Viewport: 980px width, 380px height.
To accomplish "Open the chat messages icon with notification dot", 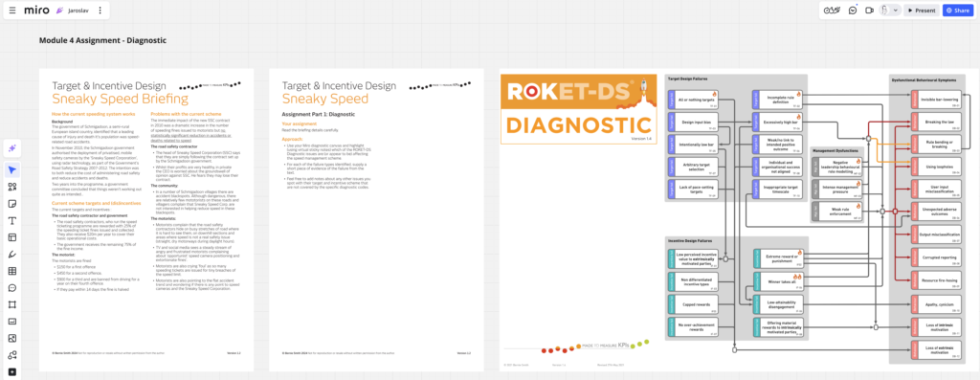I will click(853, 10).
